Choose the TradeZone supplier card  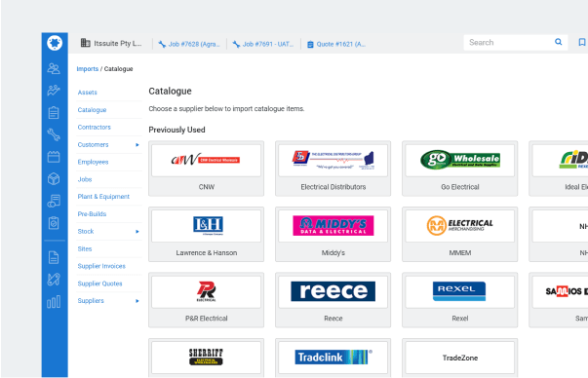(459, 359)
